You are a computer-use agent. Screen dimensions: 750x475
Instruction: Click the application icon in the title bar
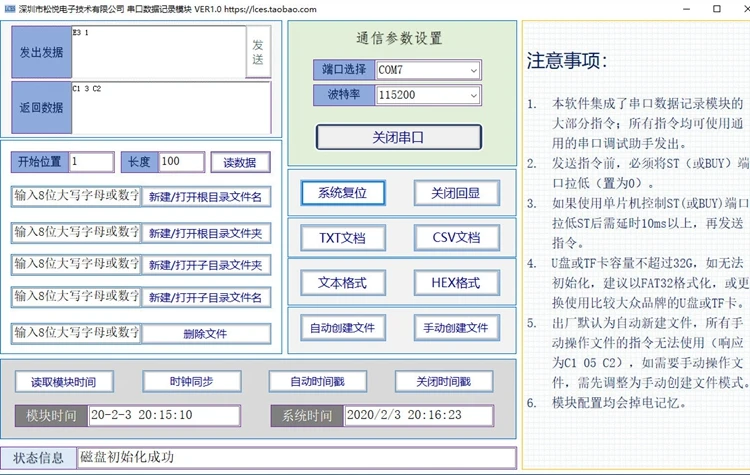(x=10, y=9)
